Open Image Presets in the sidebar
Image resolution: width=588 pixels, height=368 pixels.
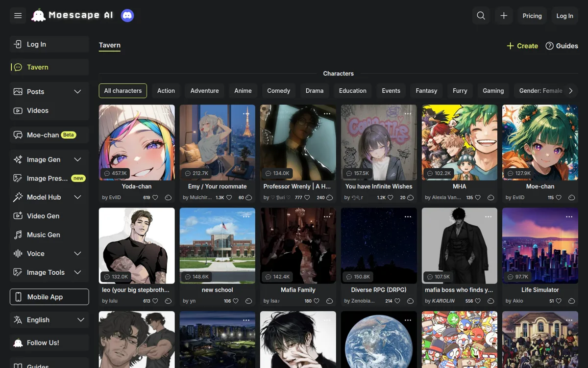(x=49, y=178)
